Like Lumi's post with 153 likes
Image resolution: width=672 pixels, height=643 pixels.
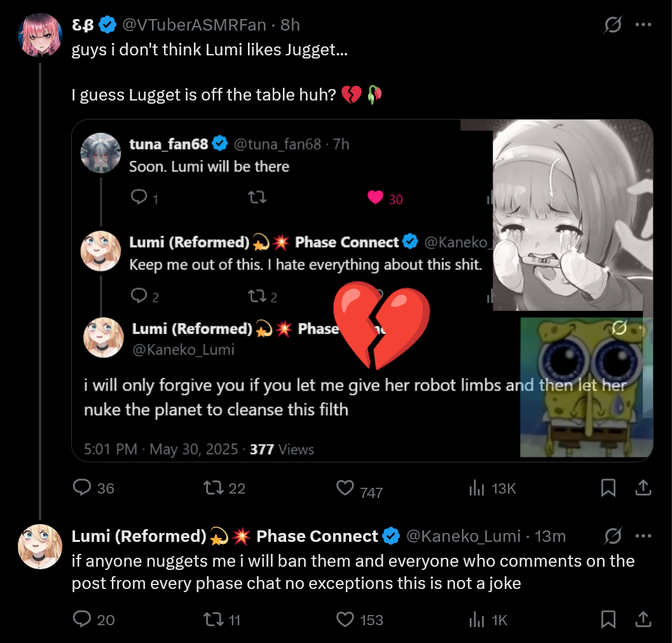(x=345, y=619)
